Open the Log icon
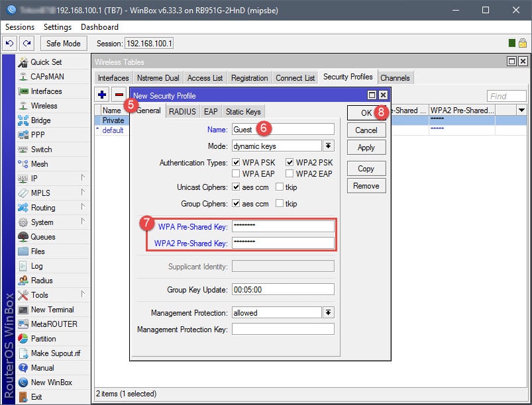Viewport: 532px width, 405px height. click(23, 266)
